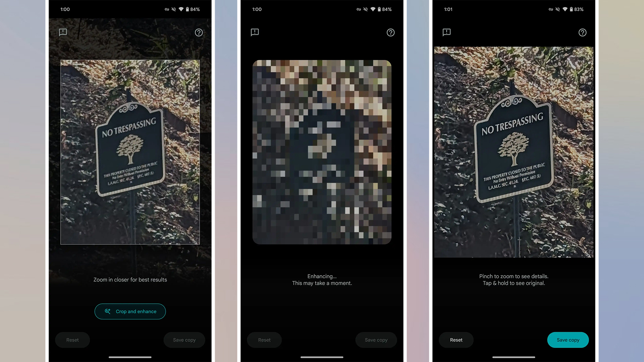This screenshot has width=644, height=362.
Task: Tap the Reset button on the second screen
Action: (264, 340)
